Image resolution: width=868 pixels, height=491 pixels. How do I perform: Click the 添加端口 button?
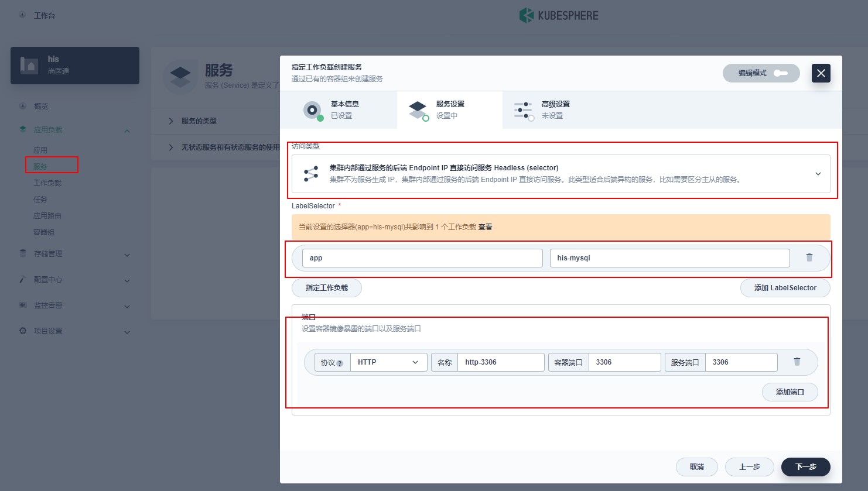tap(790, 392)
